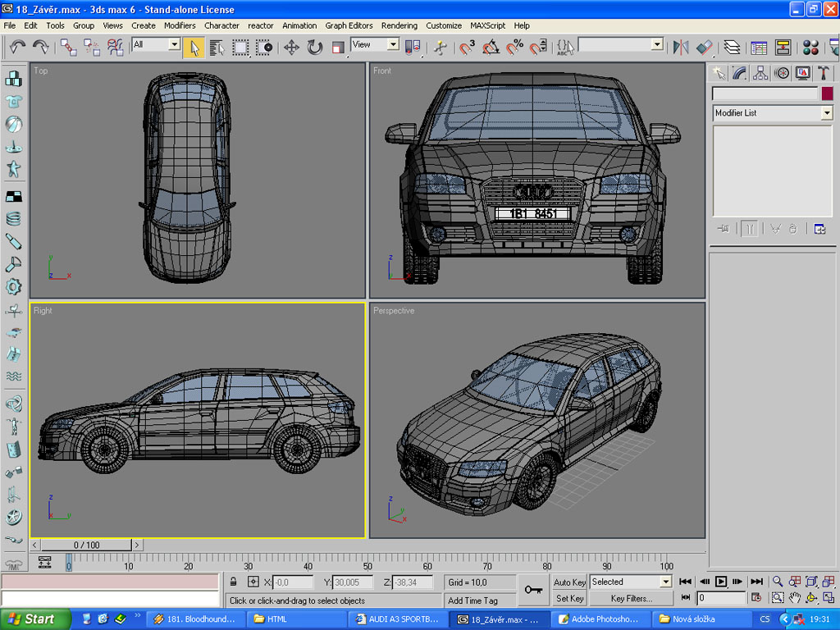Open the File menu
This screenshot has width=840, height=630.
pos(10,25)
